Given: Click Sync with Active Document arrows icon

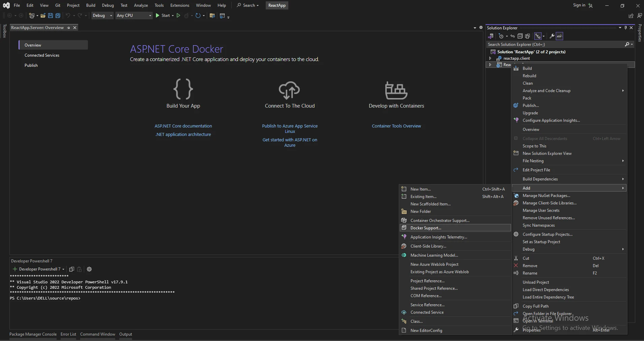Looking at the screenshot, I should tap(512, 36).
